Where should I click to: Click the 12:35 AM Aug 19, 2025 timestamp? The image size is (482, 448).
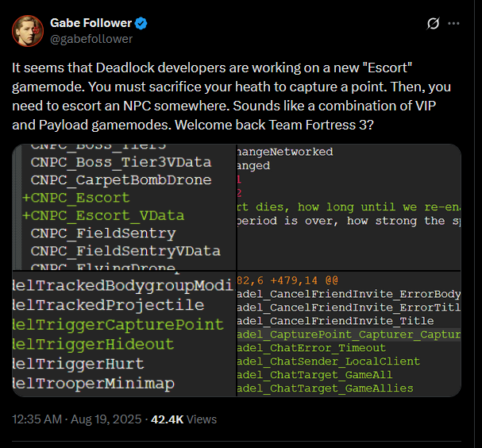click(x=77, y=419)
